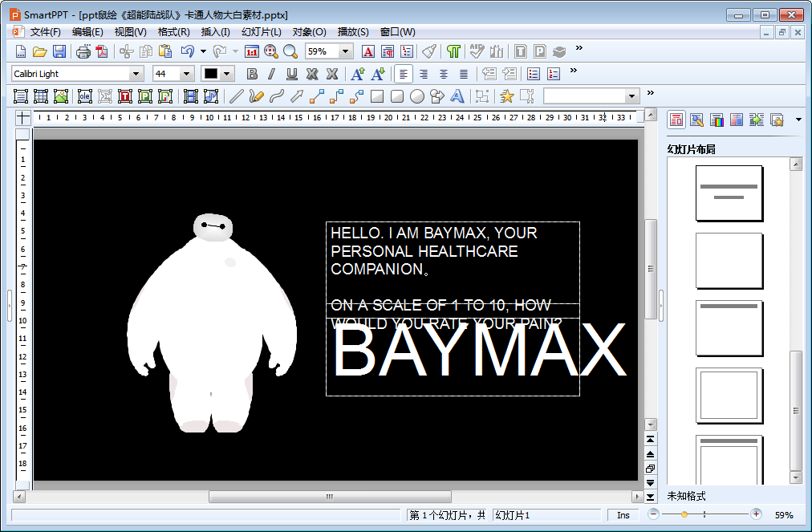This screenshot has height=532, width=812.
Task: Open the 插入(I) menu
Action: coord(215,31)
